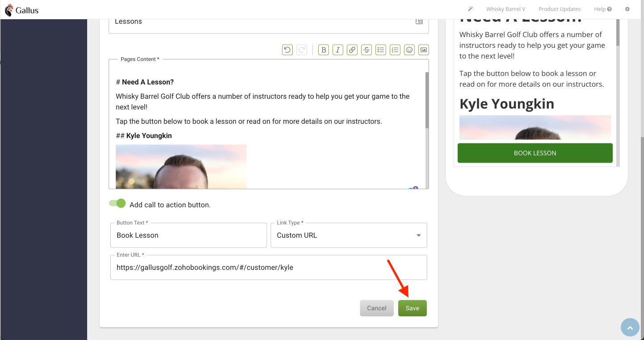Click the 'Add call to action button.' label
Image resolution: width=644 pixels, height=340 pixels.
pyautogui.click(x=170, y=205)
